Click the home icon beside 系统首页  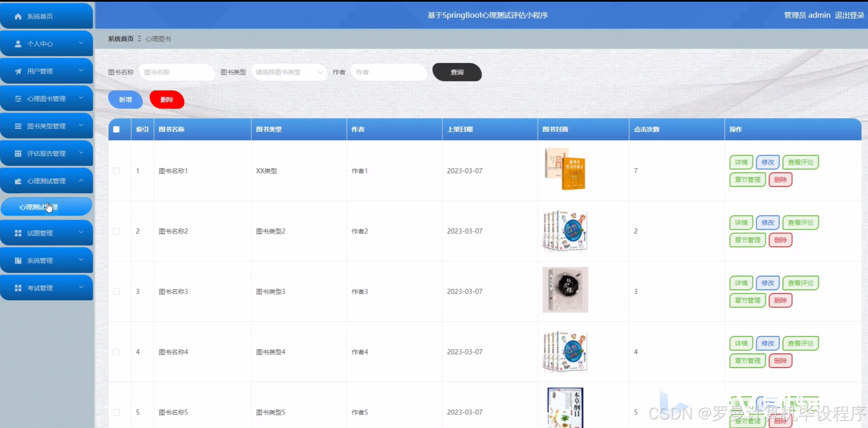coord(18,17)
